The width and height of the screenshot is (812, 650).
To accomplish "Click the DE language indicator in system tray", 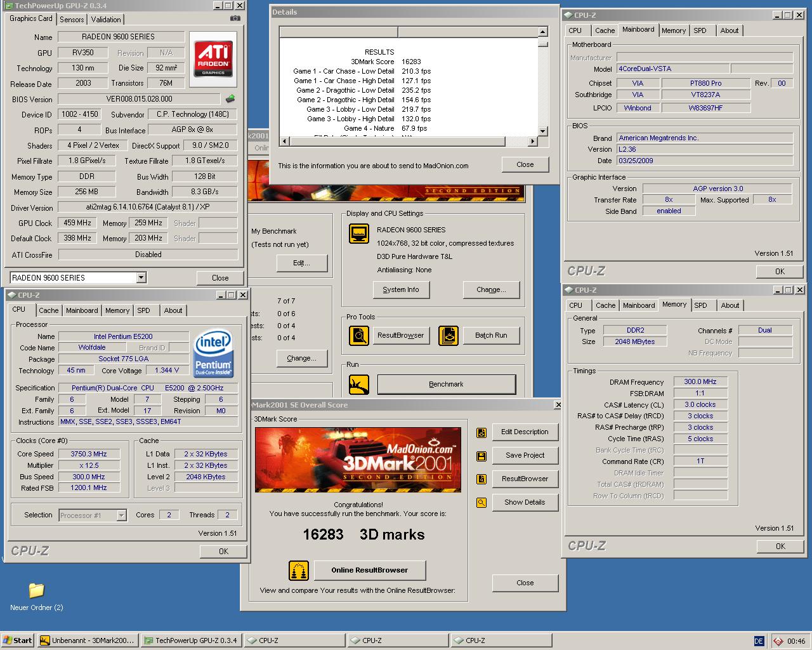I will [759, 641].
